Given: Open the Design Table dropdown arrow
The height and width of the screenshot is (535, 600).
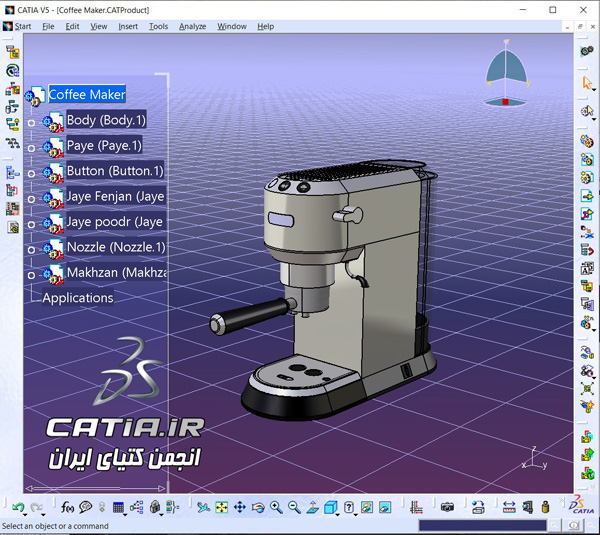Looking at the screenshot, I should coord(125,515).
